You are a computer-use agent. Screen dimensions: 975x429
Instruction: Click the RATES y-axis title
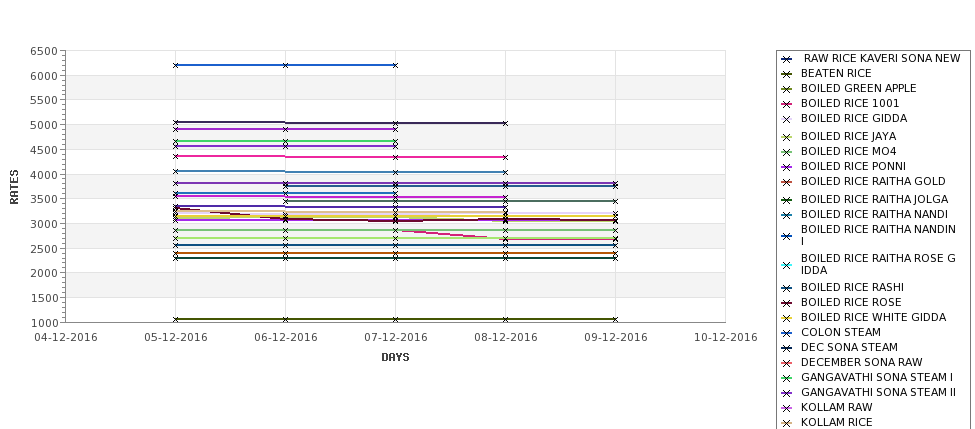click(x=14, y=187)
